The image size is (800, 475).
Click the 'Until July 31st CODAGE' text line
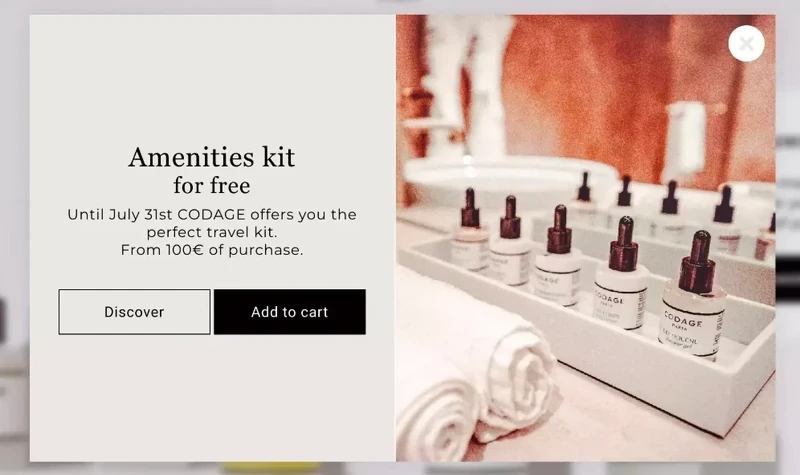212,214
